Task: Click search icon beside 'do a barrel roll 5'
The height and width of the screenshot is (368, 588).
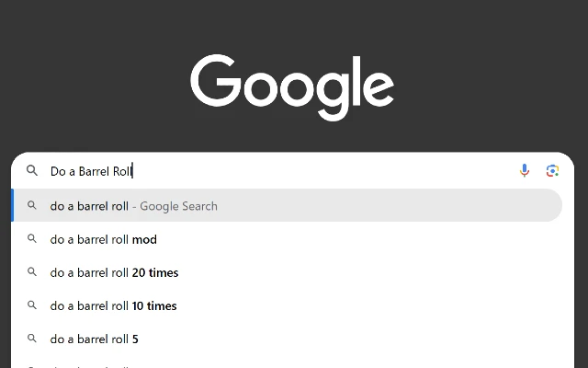Action: 32,339
